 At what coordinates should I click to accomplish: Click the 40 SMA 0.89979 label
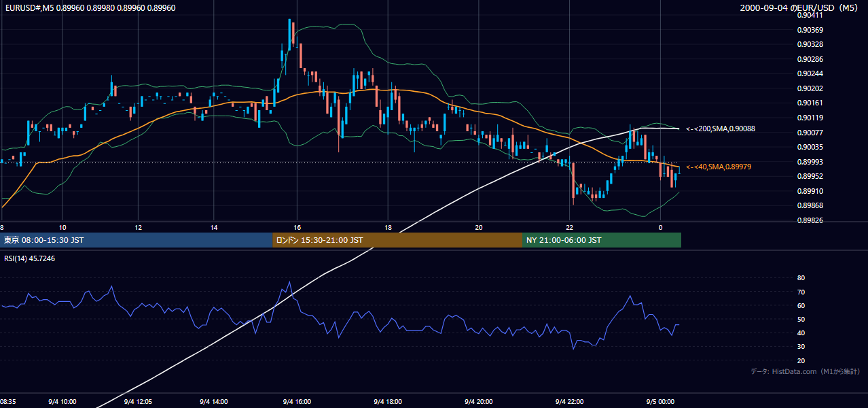pyautogui.click(x=719, y=167)
